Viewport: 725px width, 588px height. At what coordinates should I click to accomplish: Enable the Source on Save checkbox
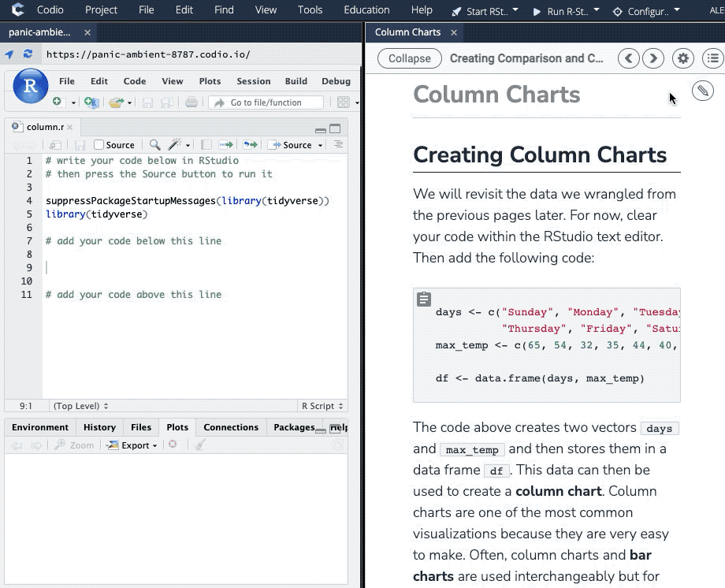pyautogui.click(x=99, y=145)
